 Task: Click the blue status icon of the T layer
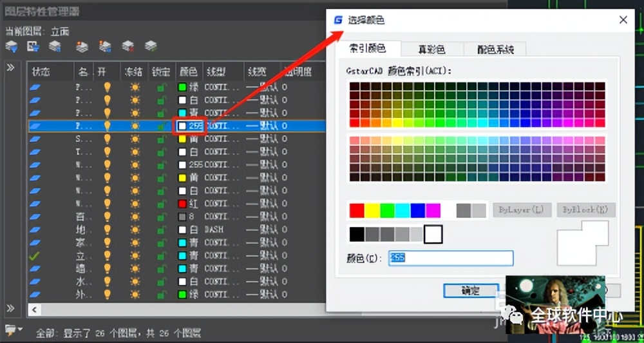click(x=35, y=152)
